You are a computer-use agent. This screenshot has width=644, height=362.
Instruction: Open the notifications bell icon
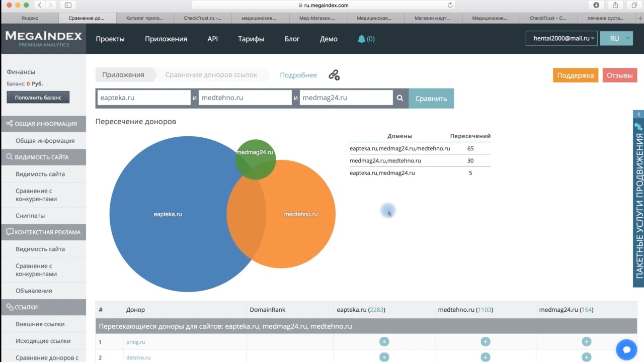[361, 39]
